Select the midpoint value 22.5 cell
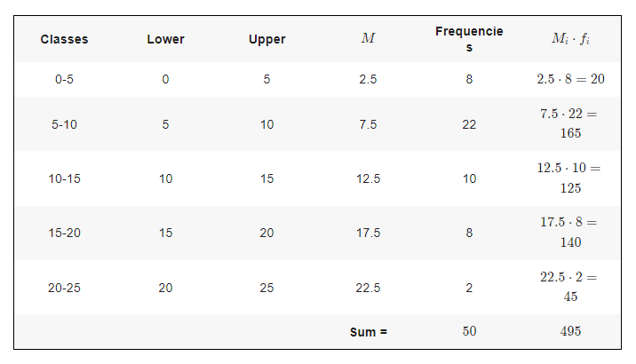Image resolution: width=636 pixels, height=364 pixels. point(368,288)
